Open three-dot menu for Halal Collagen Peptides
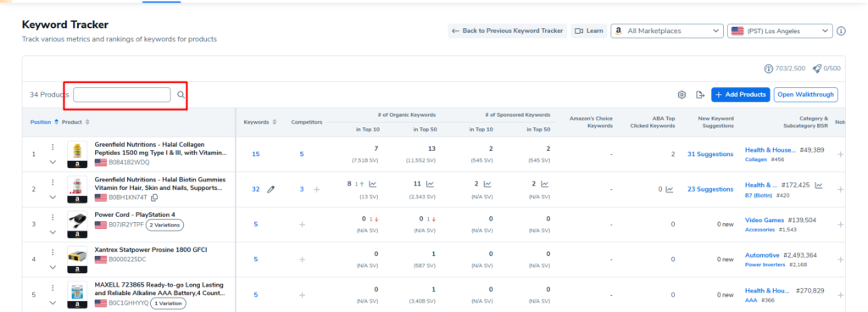Screen dimensions: 868x312 tap(53, 148)
